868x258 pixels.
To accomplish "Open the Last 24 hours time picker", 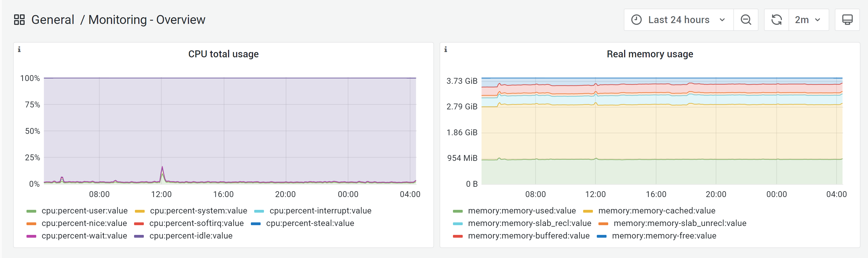I will [678, 20].
